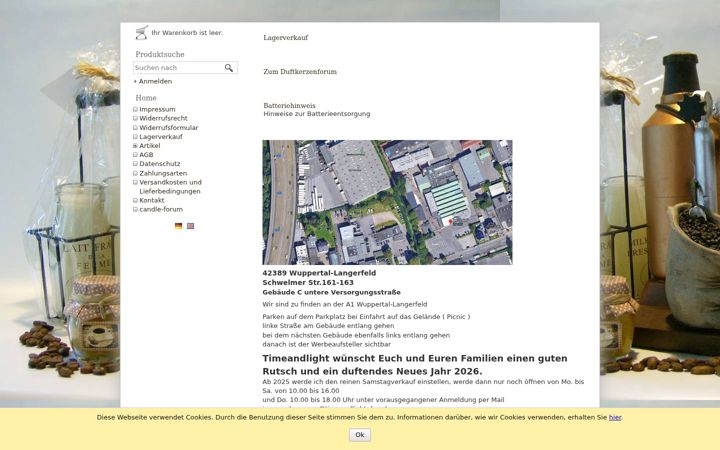Open Impressum in the sidebar
720x450 pixels.
point(158,109)
